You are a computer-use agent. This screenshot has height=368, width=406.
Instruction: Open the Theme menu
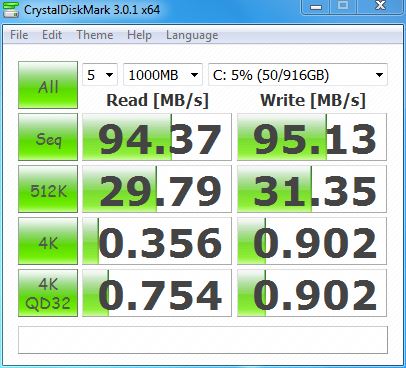(x=95, y=35)
